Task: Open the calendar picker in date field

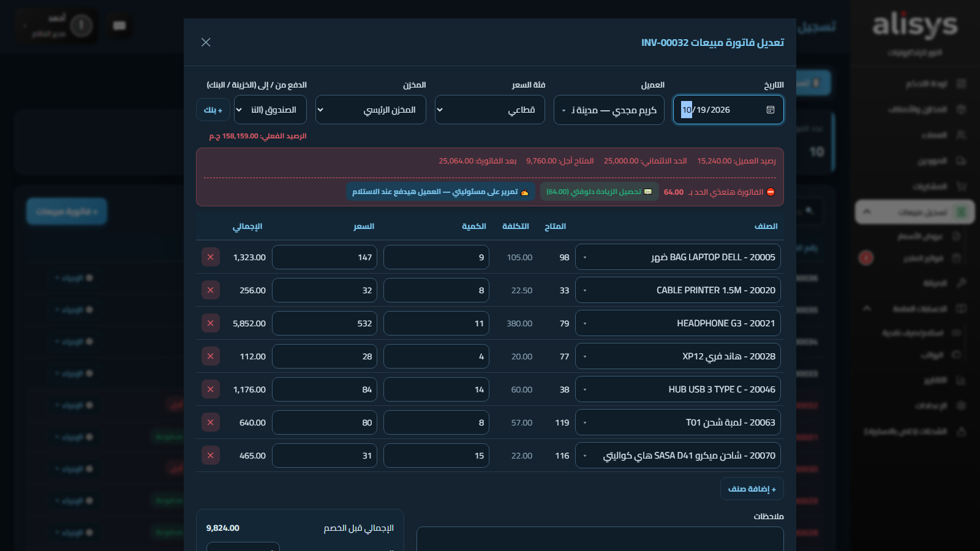Action: [x=771, y=110]
